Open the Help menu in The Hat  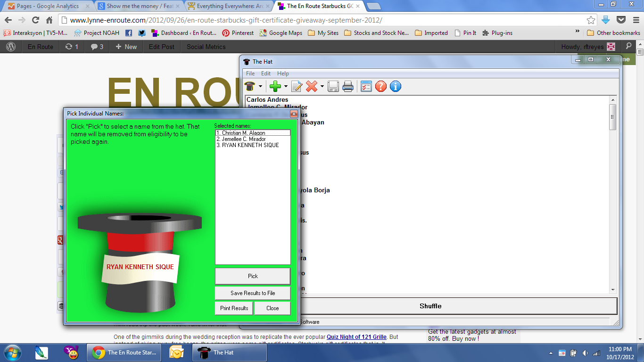pos(283,74)
